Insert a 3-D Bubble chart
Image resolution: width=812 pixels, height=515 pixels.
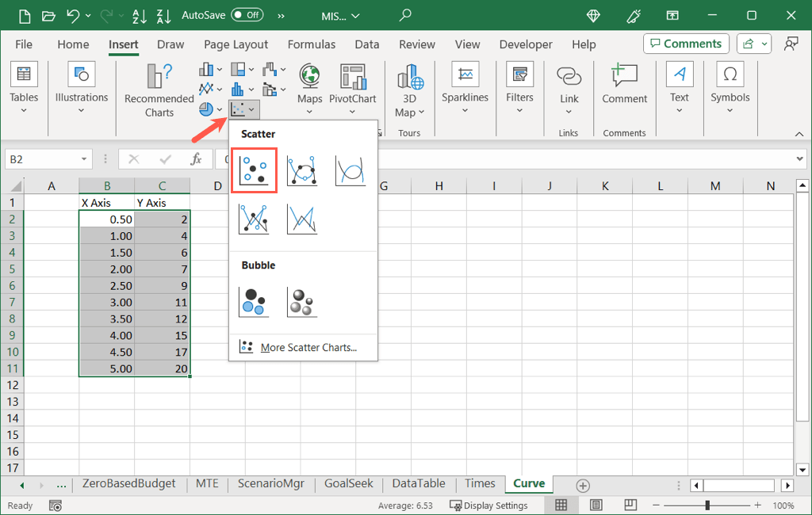point(302,302)
